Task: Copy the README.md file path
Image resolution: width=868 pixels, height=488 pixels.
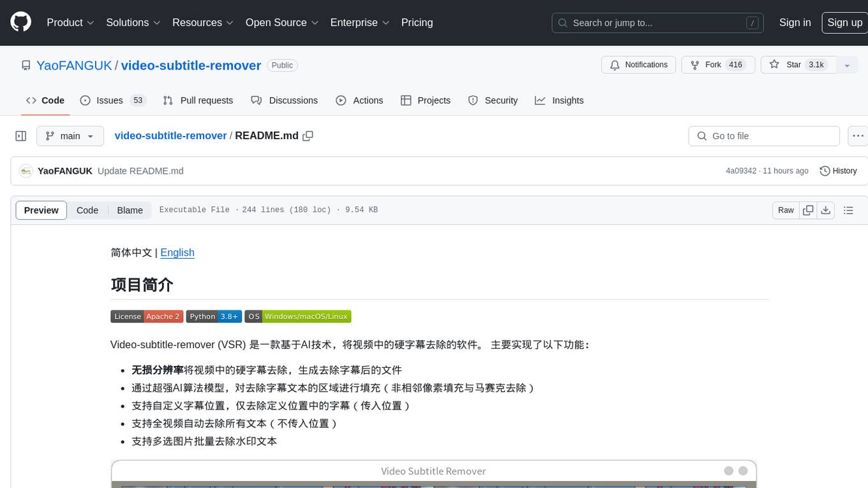Action: click(308, 136)
